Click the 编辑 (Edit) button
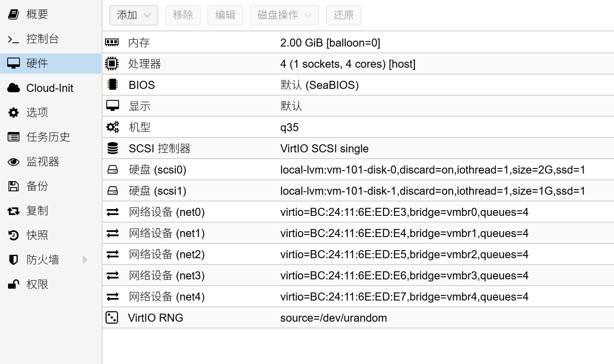The image size is (614, 364). pos(225,15)
